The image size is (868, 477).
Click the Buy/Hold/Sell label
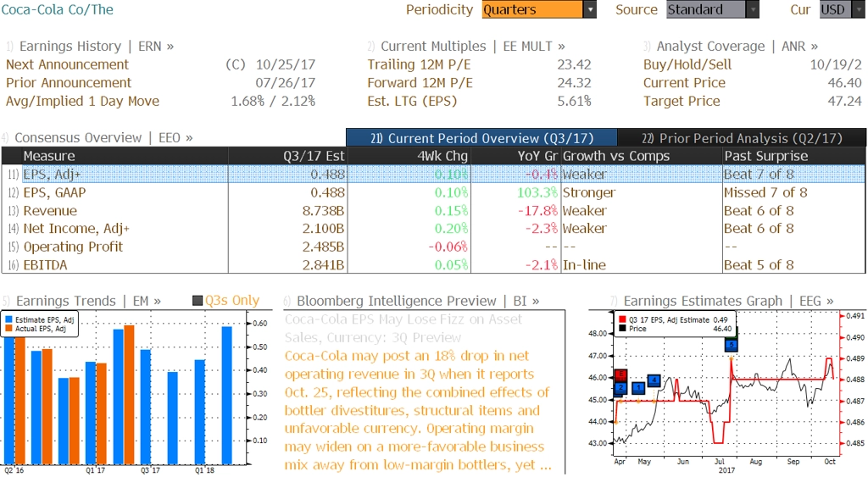[687, 64]
